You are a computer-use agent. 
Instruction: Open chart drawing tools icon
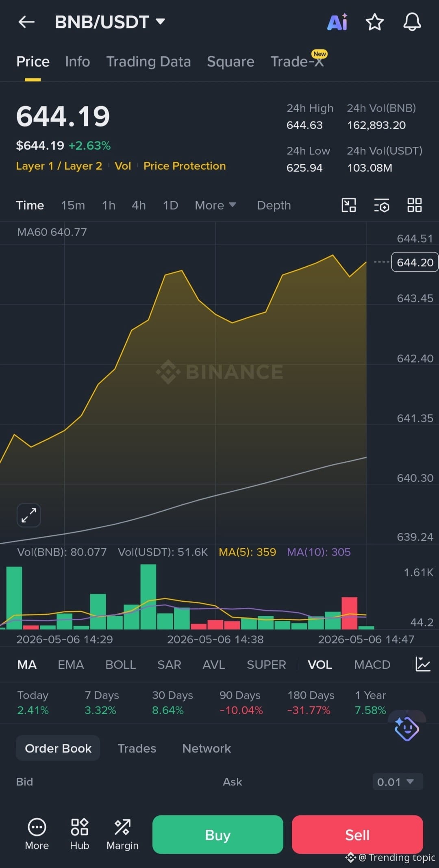[x=349, y=205]
